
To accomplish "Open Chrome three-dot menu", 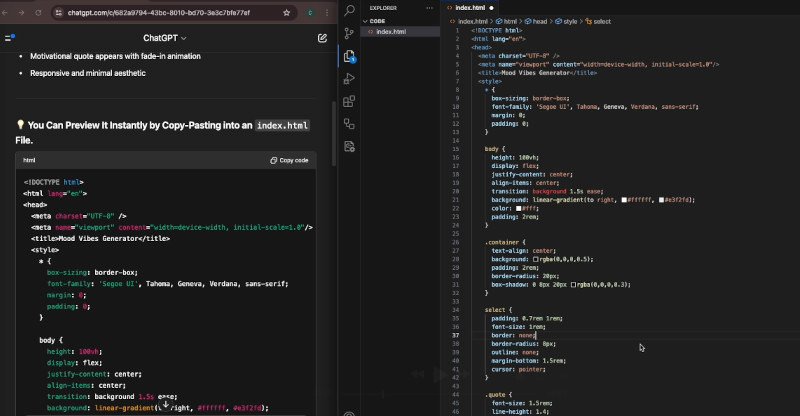I will 327,13.
